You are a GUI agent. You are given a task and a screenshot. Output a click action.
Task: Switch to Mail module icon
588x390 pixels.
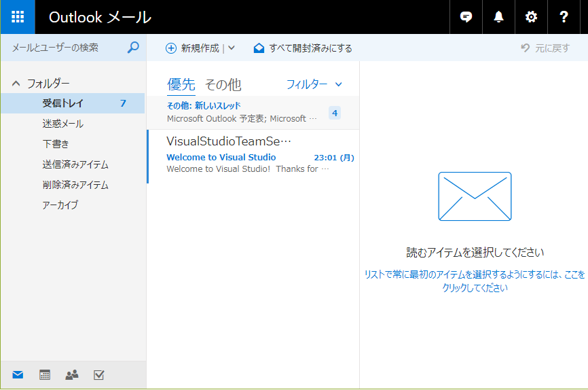coord(18,374)
